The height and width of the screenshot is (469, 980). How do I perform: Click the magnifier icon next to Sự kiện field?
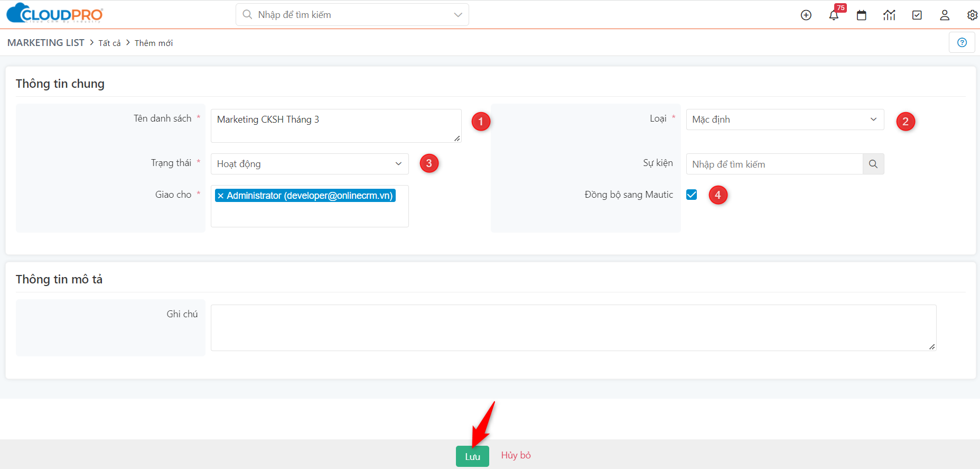coord(873,164)
